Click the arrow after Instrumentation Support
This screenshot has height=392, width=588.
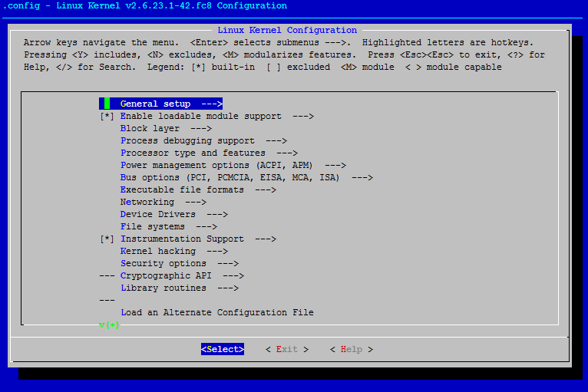coord(266,239)
